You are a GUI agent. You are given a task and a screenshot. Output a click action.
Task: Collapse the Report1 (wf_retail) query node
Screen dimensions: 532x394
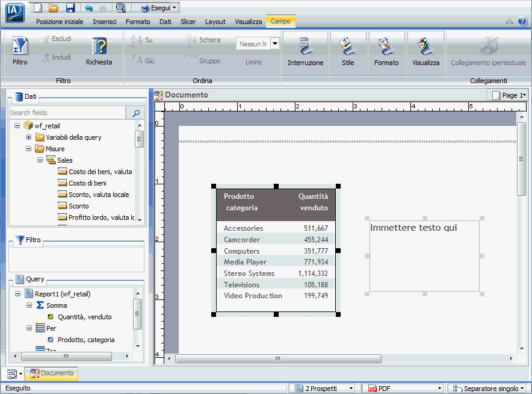17,294
